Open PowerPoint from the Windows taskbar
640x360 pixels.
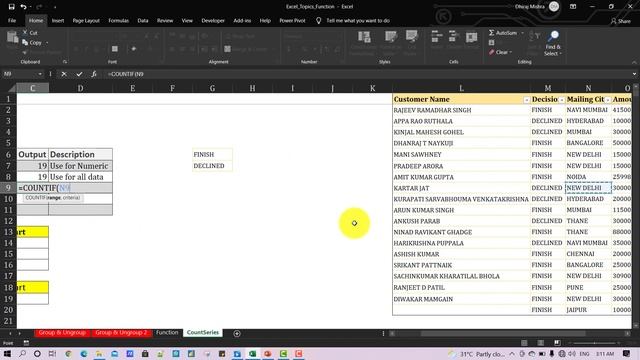pyautogui.click(x=268, y=353)
